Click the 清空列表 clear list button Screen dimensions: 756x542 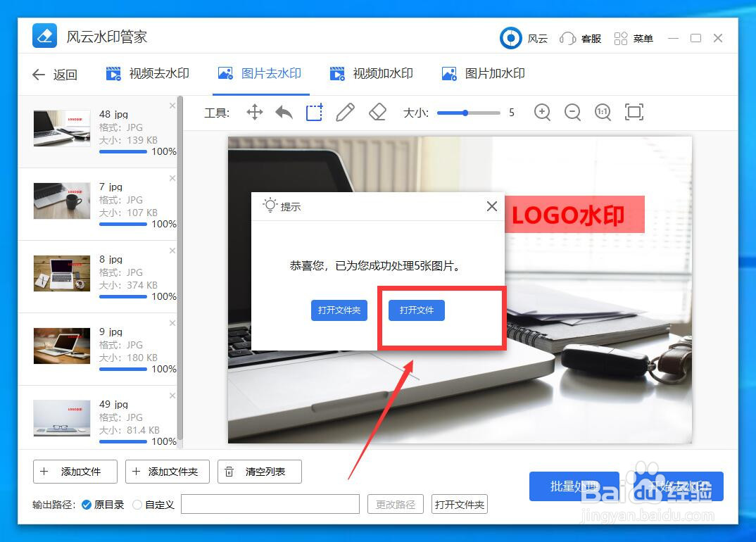click(259, 472)
